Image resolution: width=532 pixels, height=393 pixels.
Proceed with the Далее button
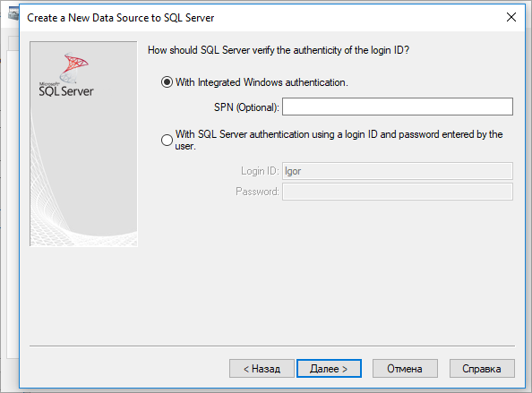(x=329, y=369)
